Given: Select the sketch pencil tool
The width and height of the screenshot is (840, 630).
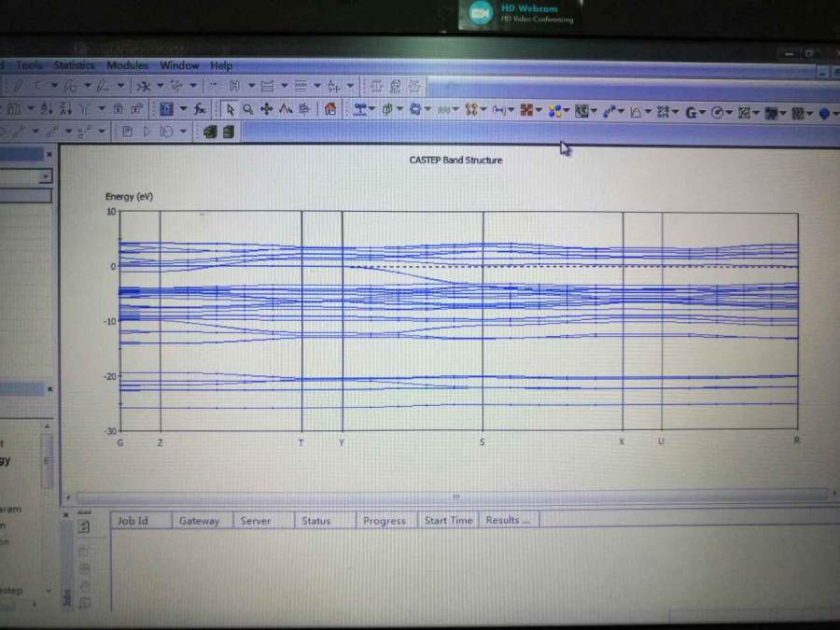Looking at the screenshot, I should [18, 86].
